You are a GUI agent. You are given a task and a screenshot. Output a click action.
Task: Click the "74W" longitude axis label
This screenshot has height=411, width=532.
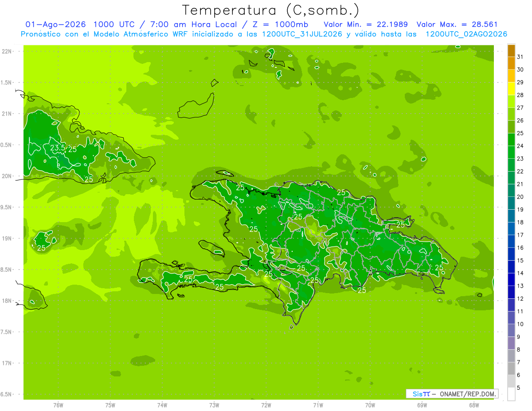click(x=162, y=405)
